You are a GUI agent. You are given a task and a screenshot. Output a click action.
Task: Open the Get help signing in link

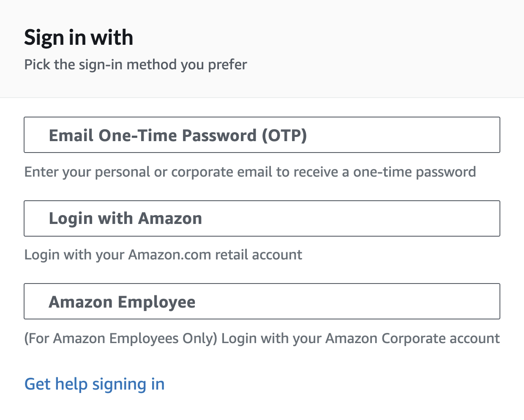click(x=95, y=384)
